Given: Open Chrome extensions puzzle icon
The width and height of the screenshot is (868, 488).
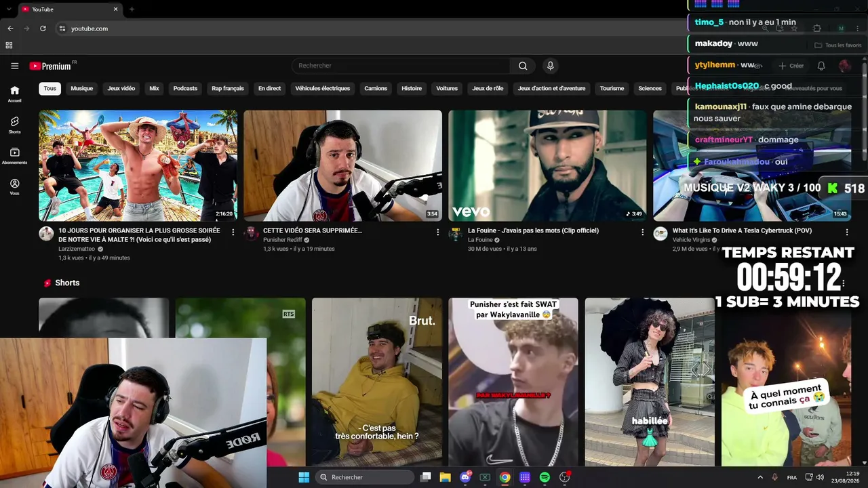Looking at the screenshot, I should 816,28.
